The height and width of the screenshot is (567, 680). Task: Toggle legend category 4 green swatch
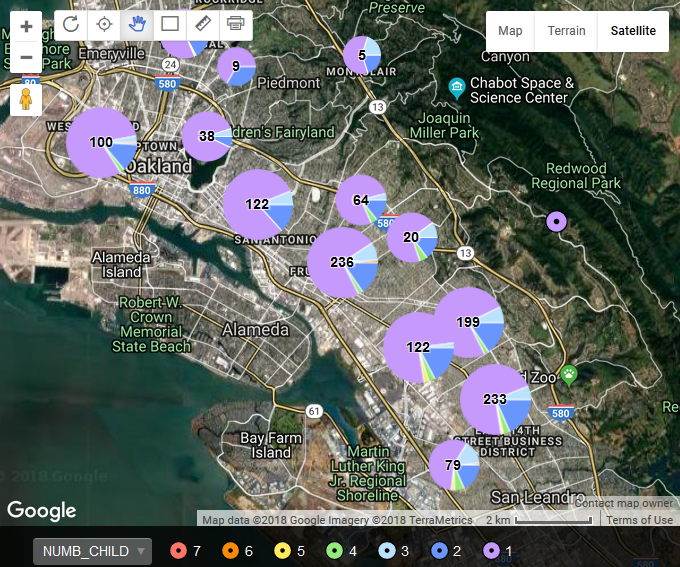pos(334,551)
